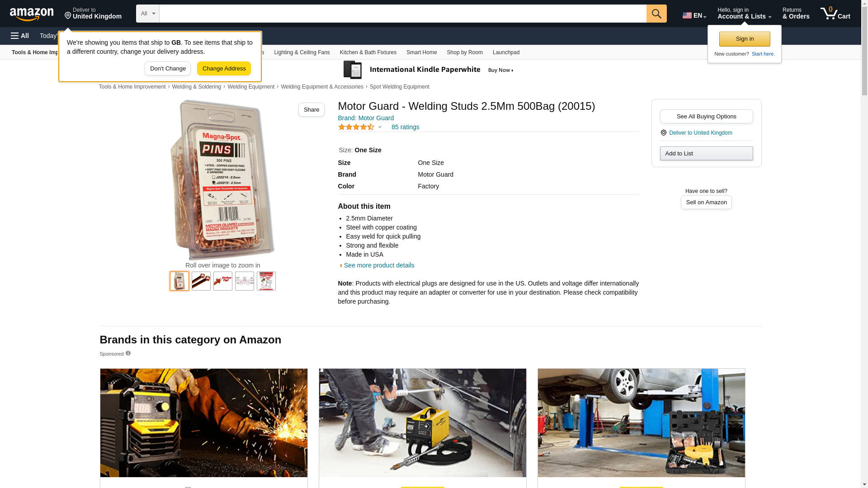Open the Smart Home tab
868x488 pixels.
click(421, 52)
